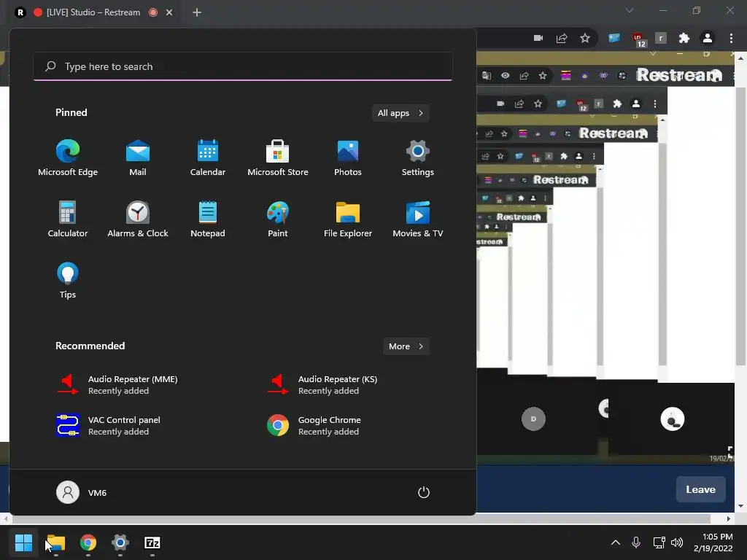Open Microsoft Store

(x=278, y=158)
